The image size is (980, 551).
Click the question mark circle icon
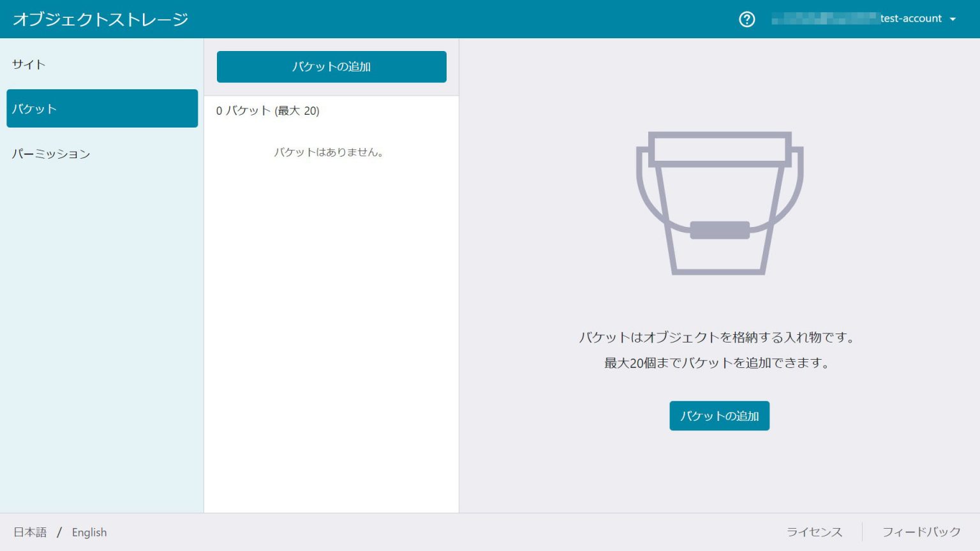(x=746, y=19)
